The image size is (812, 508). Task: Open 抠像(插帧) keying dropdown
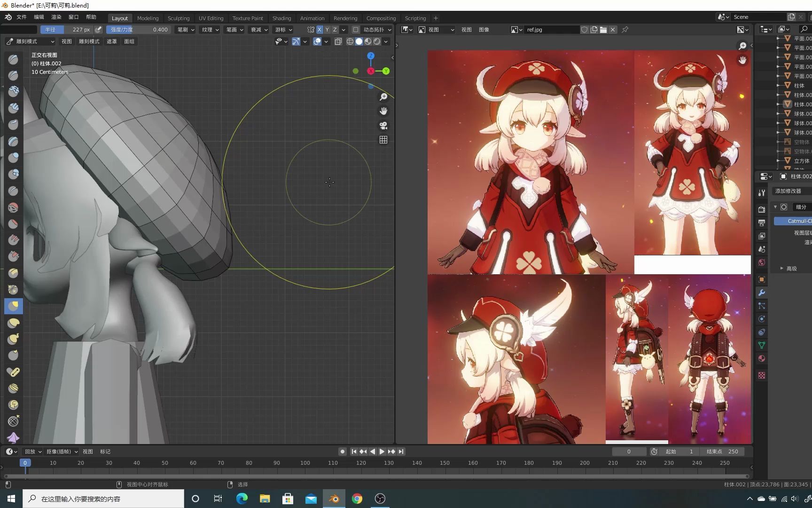pos(62,452)
